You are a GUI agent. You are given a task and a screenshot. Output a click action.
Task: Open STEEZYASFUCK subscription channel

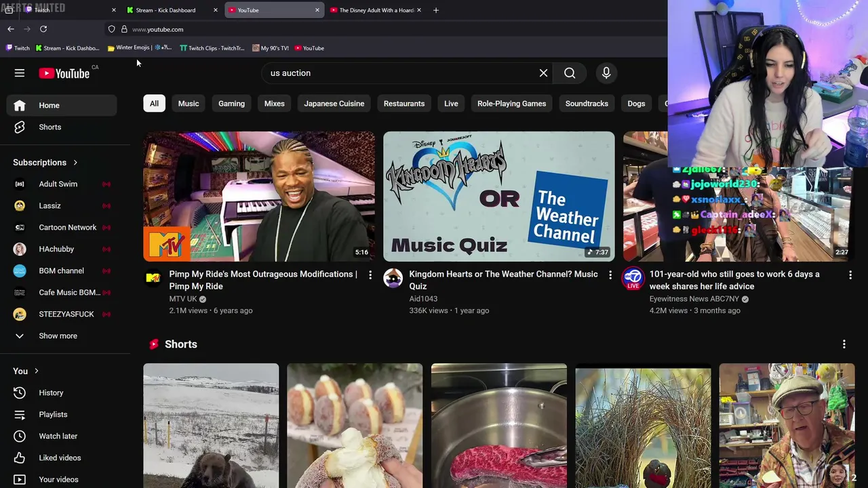coord(62,314)
